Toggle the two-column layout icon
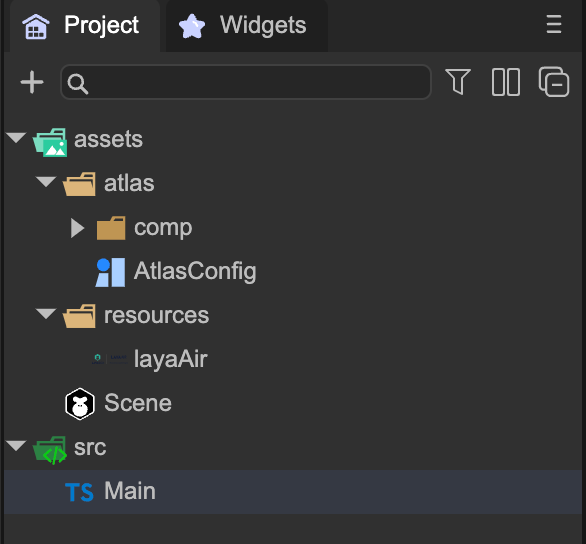Image resolution: width=586 pixels, height=544 pixels. pyautogui.click(x=506, y=82)
